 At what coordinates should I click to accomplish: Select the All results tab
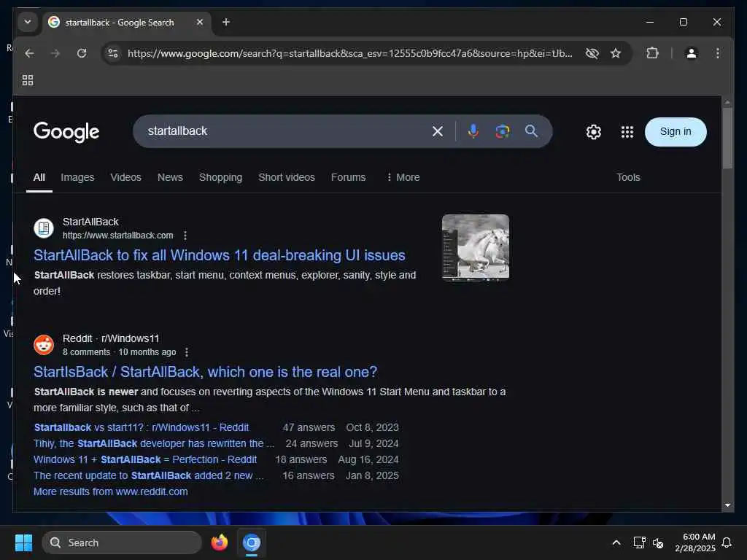[39, 177]
